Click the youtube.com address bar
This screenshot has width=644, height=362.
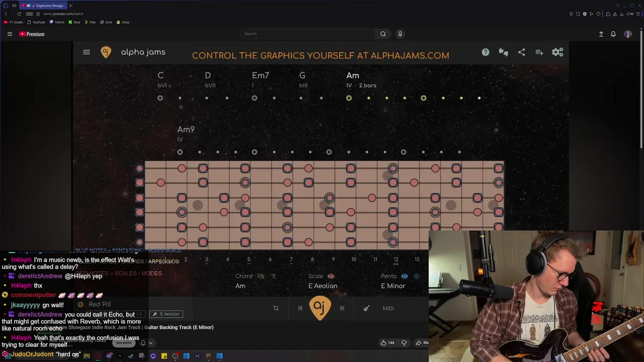pyautogui.click(x=63, y=14)
